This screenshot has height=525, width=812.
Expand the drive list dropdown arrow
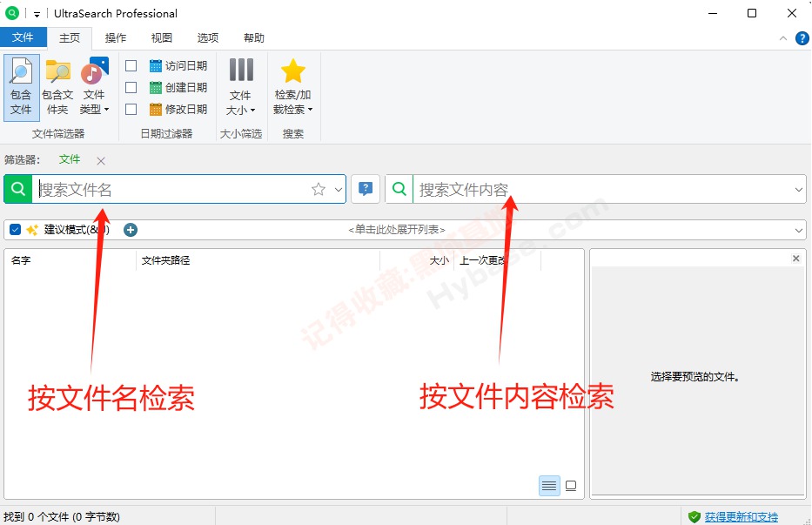(799, 230)
